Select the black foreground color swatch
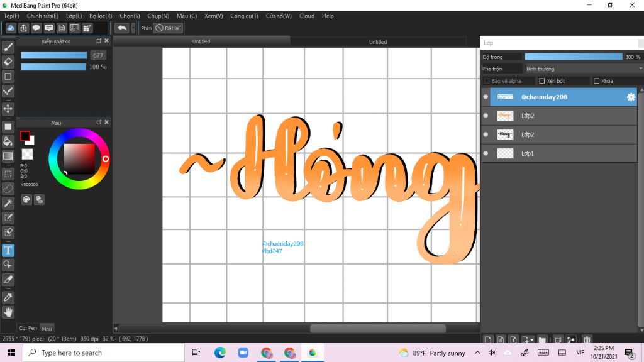Screen dimensions: 644x362 pyautogui.click(x=25, y=136)
